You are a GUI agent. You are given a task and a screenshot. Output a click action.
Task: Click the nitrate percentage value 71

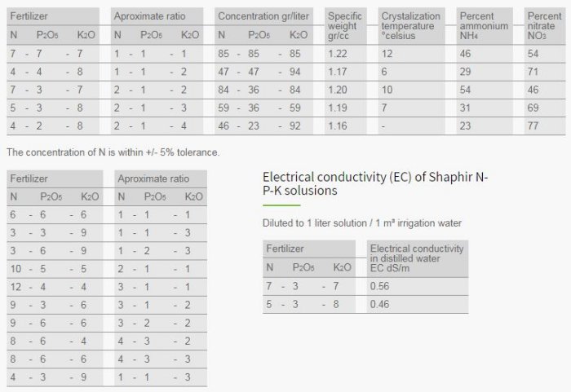[x=533, y=72]
